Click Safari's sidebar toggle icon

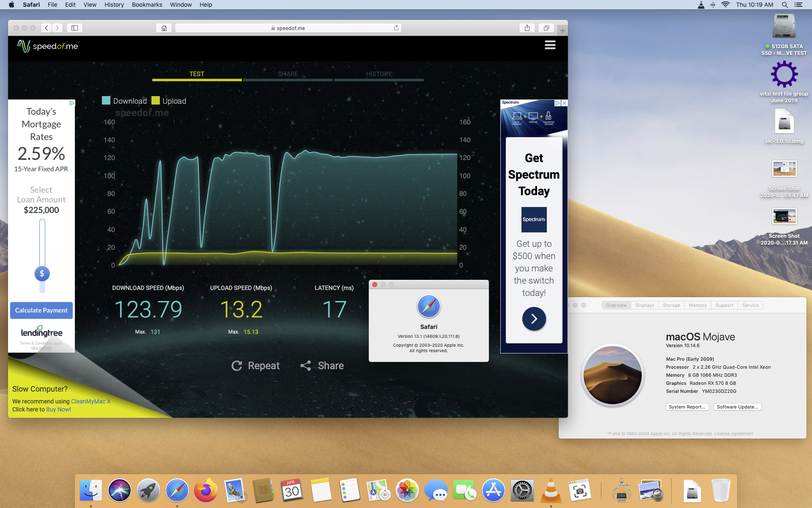[x=74, y=28]
